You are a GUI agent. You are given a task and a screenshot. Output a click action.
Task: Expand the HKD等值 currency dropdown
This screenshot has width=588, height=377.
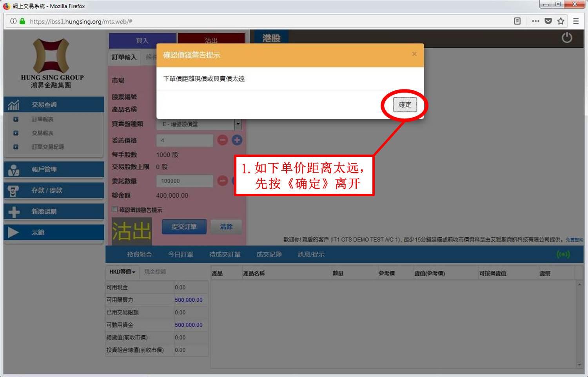(x=122, y=272)
